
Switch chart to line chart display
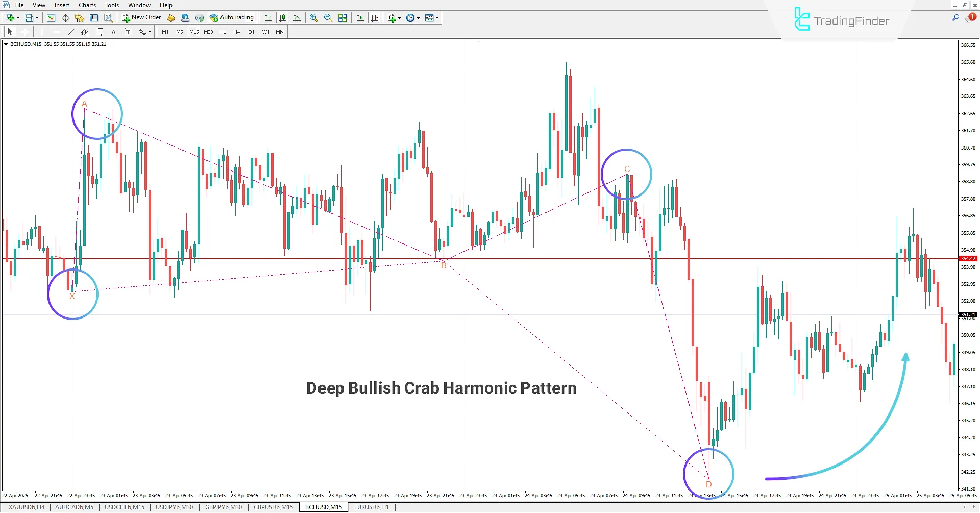pyautogui.click(x=298, y=17)
